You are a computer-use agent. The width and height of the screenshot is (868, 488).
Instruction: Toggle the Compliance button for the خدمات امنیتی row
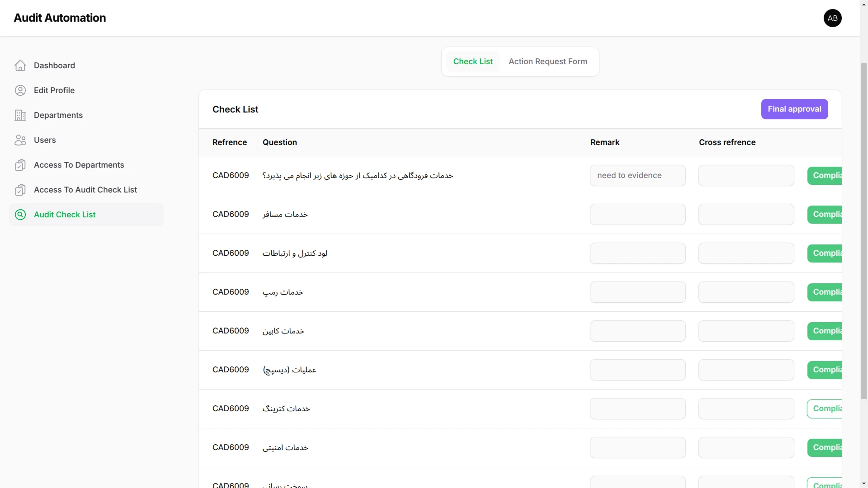coord(825,447)
